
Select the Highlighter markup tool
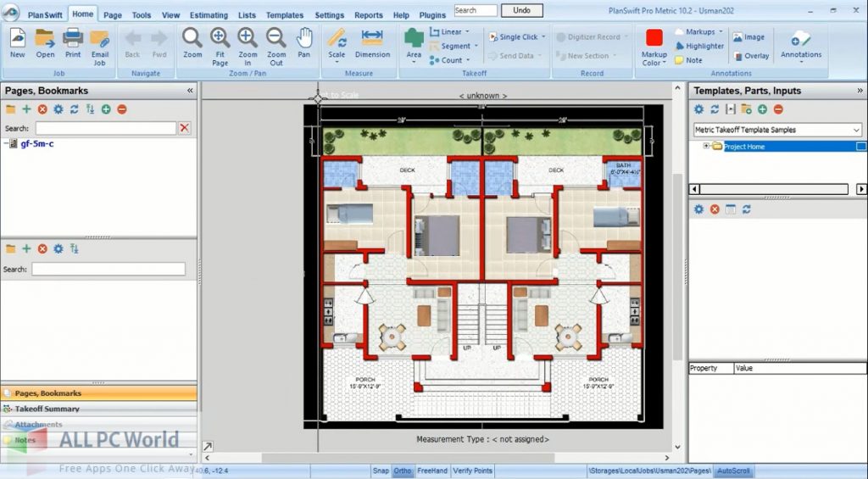[x=699, y=46]
